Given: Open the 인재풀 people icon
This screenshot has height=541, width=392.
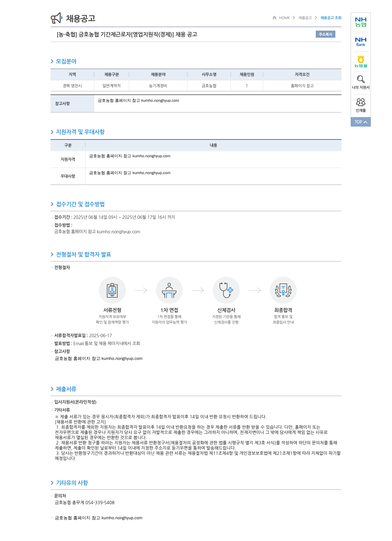Looking at the screenshot, I should [361, 102].
